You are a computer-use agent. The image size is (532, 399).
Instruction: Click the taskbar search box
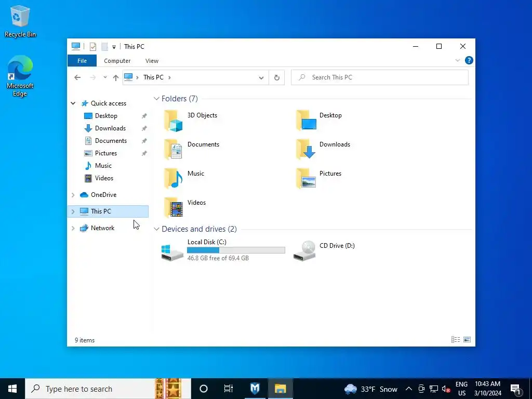[x=108, y=389]
